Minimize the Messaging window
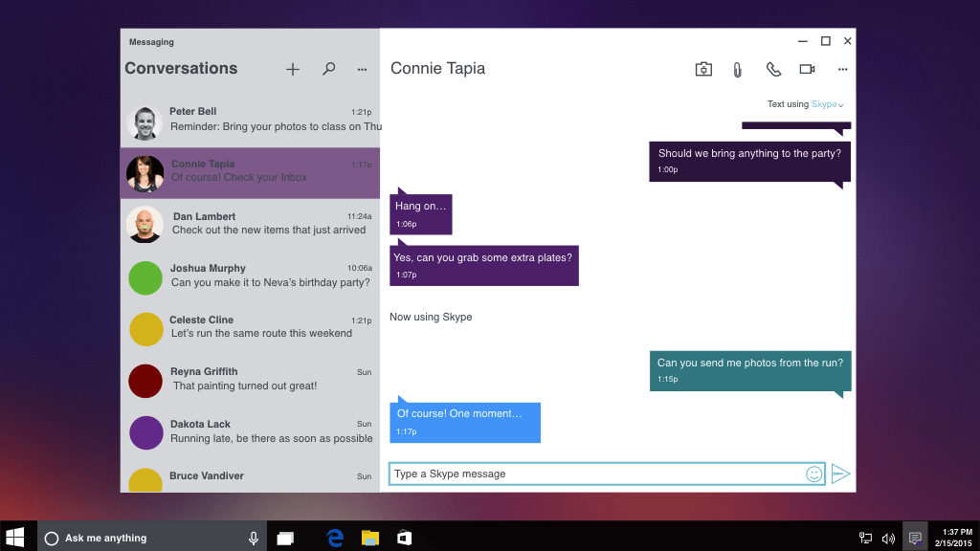This screenshot has width=980, height=551. point(803,41)
